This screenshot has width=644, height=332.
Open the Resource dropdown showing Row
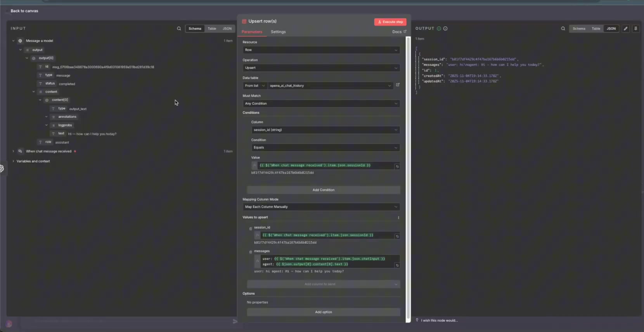[x=321, y=50]
